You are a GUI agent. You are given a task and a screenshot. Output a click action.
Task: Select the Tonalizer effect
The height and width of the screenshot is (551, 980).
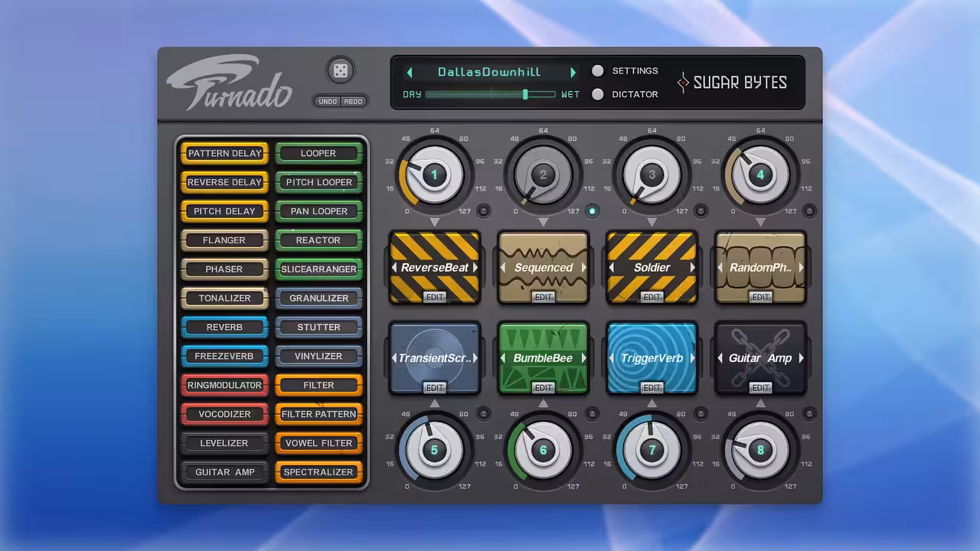pos(224,298)
